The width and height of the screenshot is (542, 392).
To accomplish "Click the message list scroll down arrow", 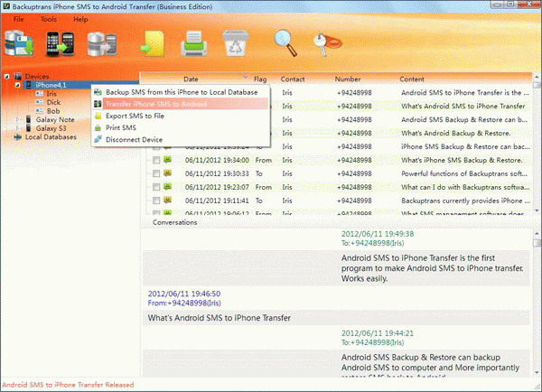I will point(537,210).
